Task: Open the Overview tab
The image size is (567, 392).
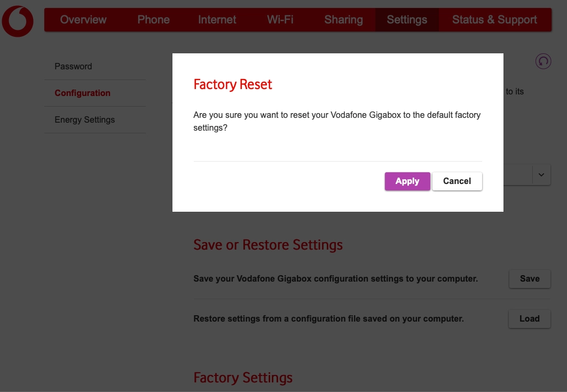Action: tap(83, 20)
